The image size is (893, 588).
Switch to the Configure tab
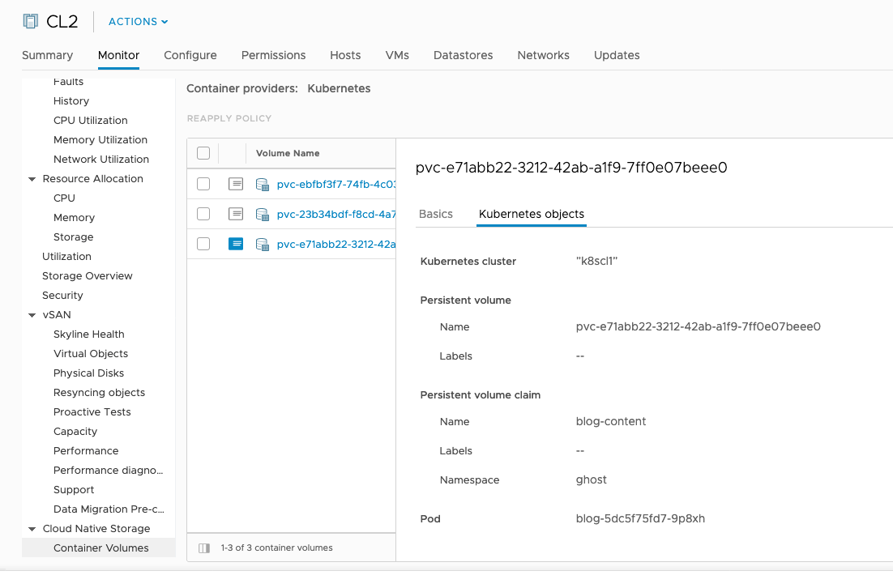190,55
